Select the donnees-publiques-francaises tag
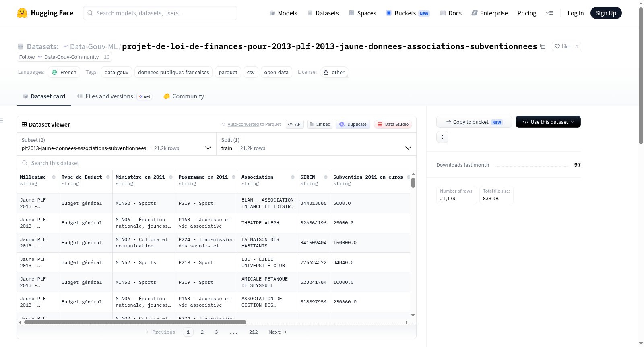Image resolution: width=644 pixels, height=347 pixels. pos(173,72)
